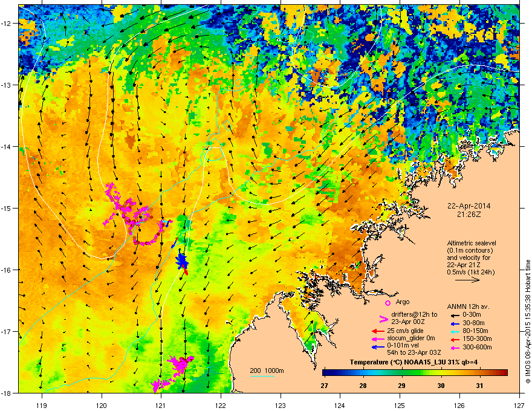The height and width of the screenshot is (411, 532).
Task: Click the colorbar tick label '27'
Action: (325, 386)
